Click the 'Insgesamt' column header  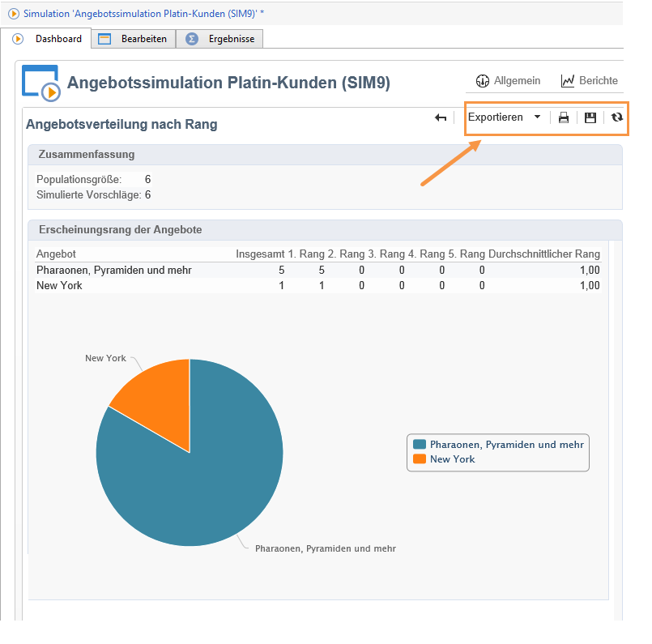[260, 254]
